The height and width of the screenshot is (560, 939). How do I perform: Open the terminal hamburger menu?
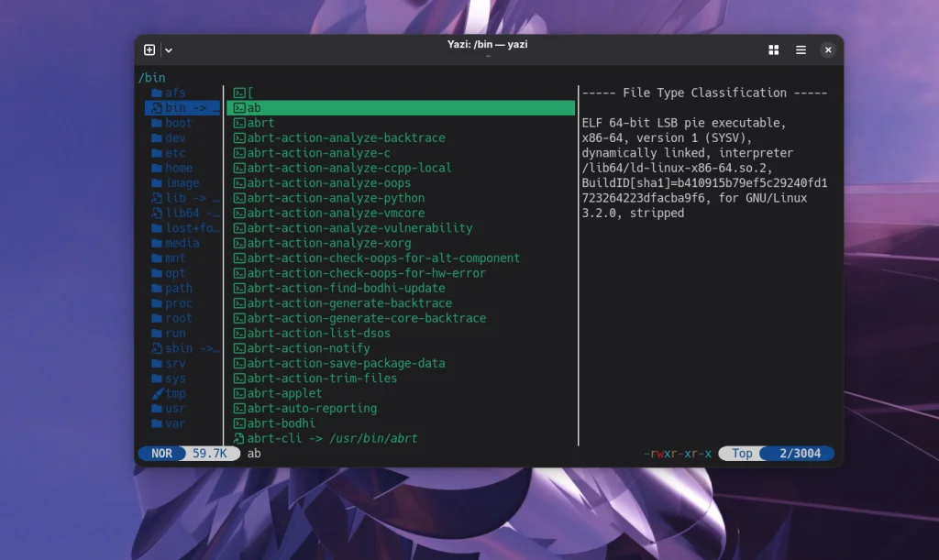[x=801, y=50]
